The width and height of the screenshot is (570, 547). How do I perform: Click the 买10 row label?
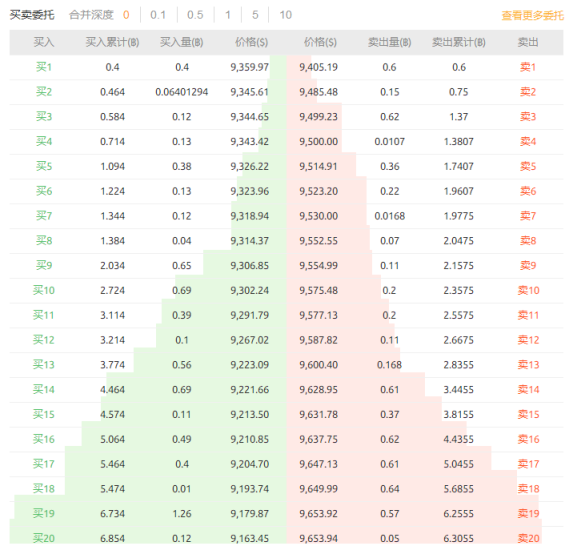click(x=44, y=290)
